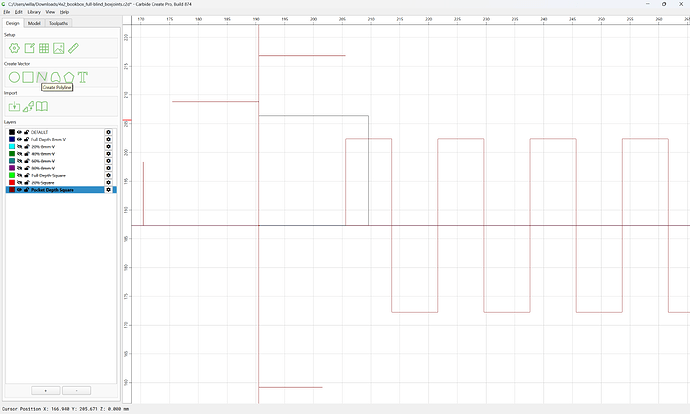The width and height of the screenshot is (690, 414).
Task: Open the Edit menu
Action: pyautogui.click(x=18, y=12)
